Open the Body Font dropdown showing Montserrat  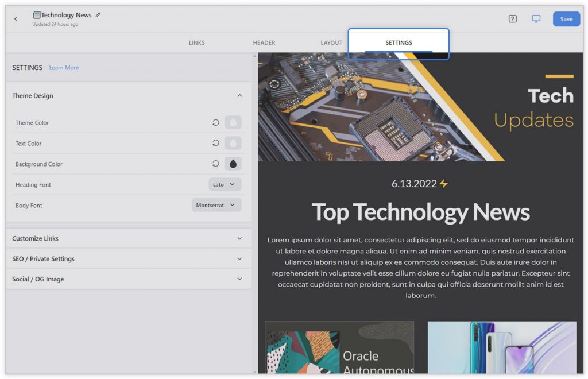pyautogui.click(x=216, y=205)
